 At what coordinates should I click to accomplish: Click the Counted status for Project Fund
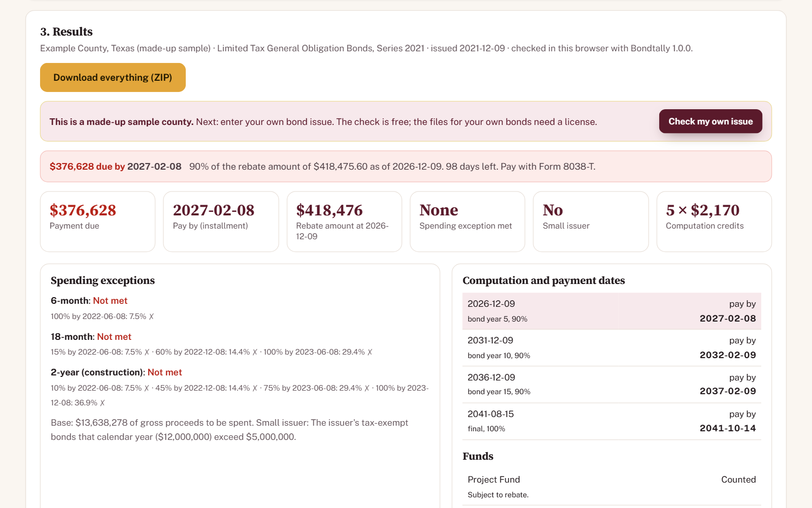(x=738, y=480)
